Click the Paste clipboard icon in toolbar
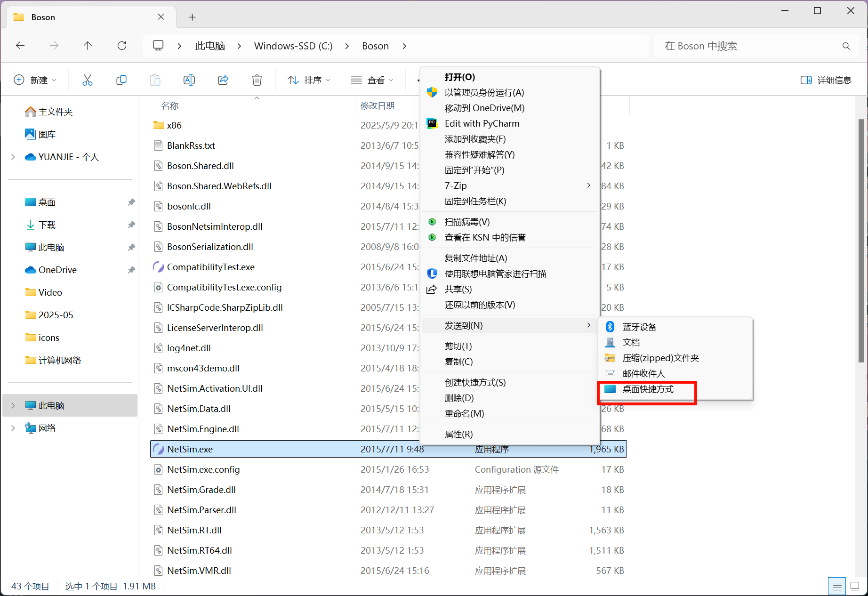The width and height of the screenshot is (868, 596). [155, 80]
